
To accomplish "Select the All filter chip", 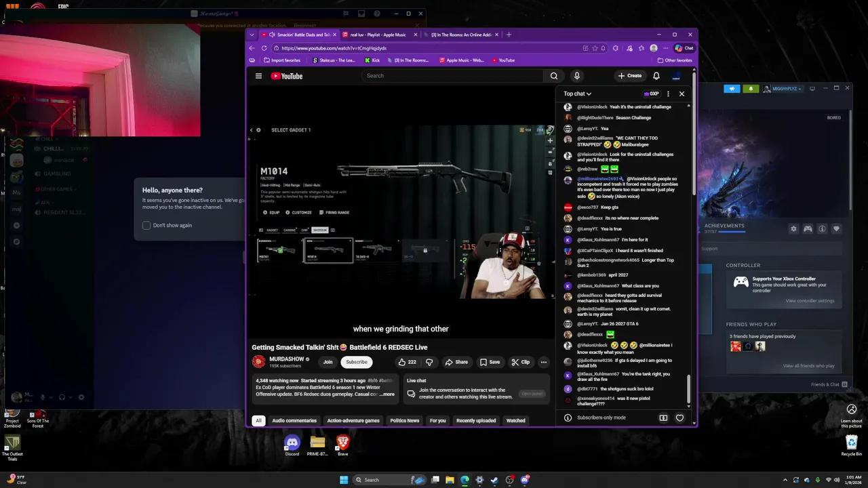I will (x=258, y=420).
